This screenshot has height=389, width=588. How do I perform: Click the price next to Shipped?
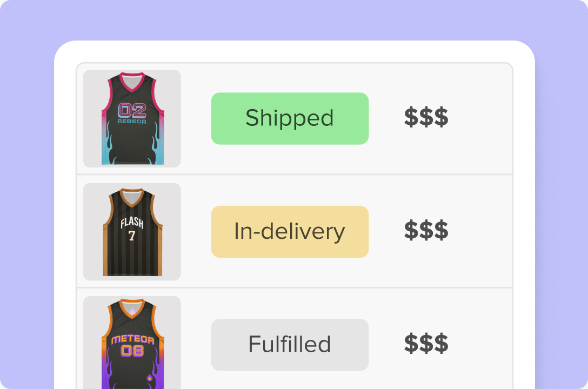click(426, 118)
